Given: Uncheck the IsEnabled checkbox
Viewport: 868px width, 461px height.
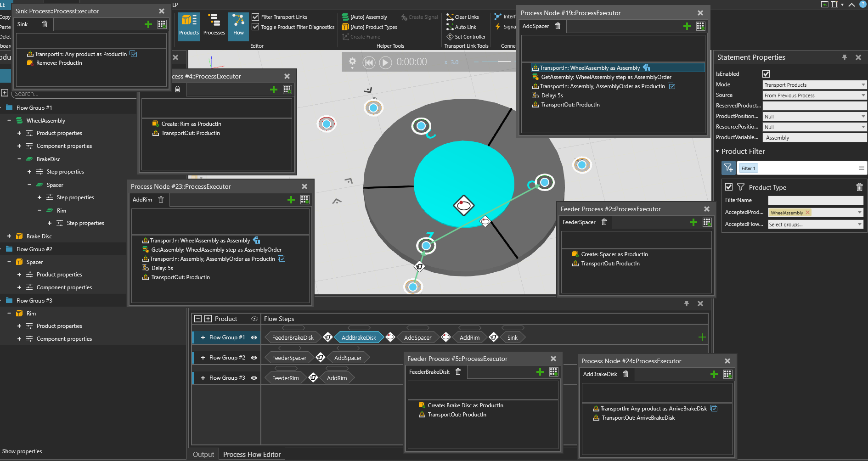Looking at the screenshot, I should pos(766,74).
